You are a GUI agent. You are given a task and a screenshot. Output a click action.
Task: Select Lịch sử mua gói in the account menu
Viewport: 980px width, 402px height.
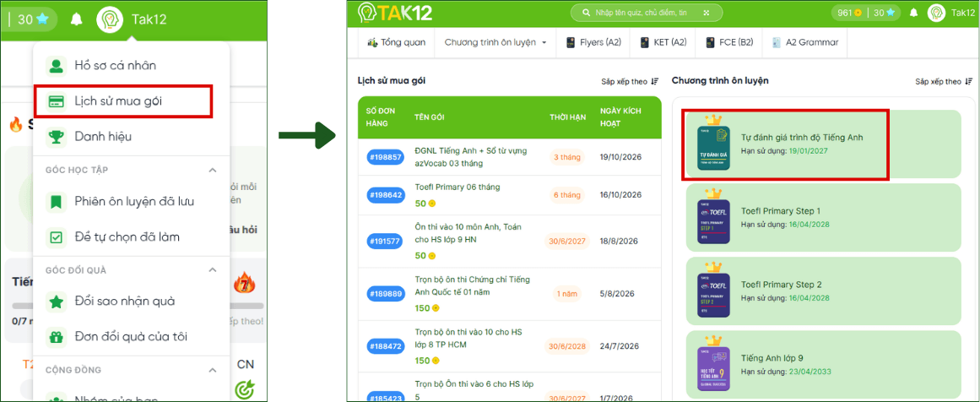(124, 100)
